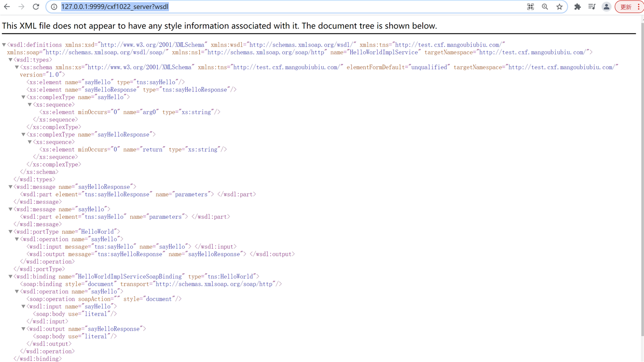Viewport: 644px width, 362px height.
Task: Click the "This XML file does not appear" notice
Action: click(219, 26)
